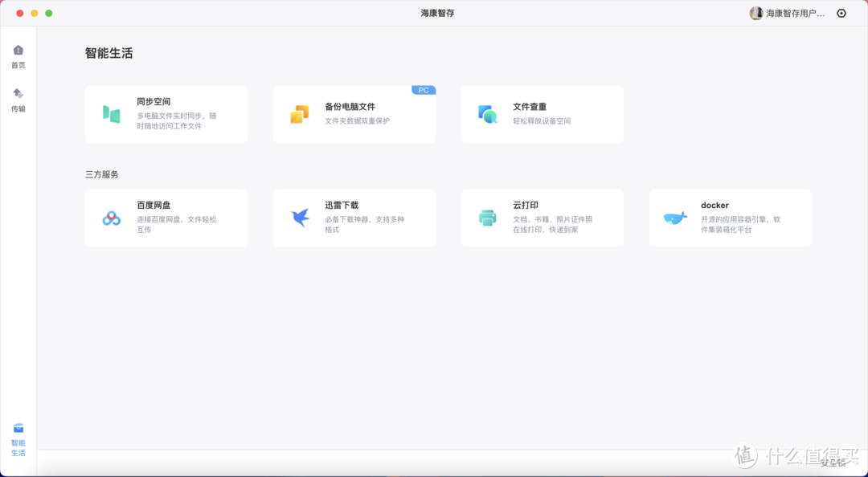Screen dimensions: 868x477
Task: Click the 首页 home icon in sidebar
Action: click(18, 50)
